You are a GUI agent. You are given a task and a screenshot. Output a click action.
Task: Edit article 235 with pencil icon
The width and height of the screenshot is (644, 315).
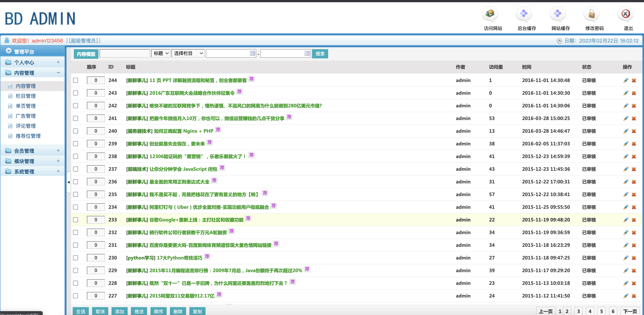626,194
